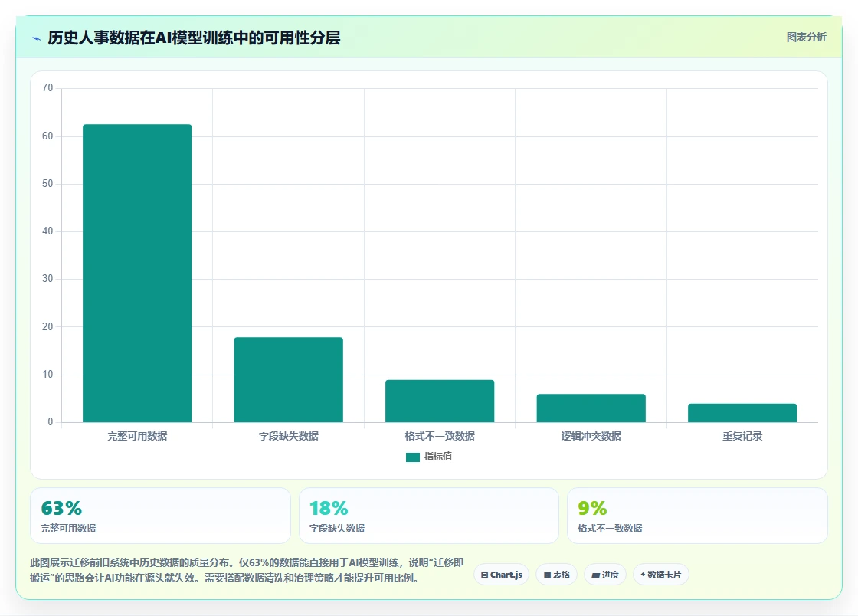Click the 完整可用数据 x-axis label
Image resolution: width=858 pixels, height=616 pixels.
[x=137, y=436]
